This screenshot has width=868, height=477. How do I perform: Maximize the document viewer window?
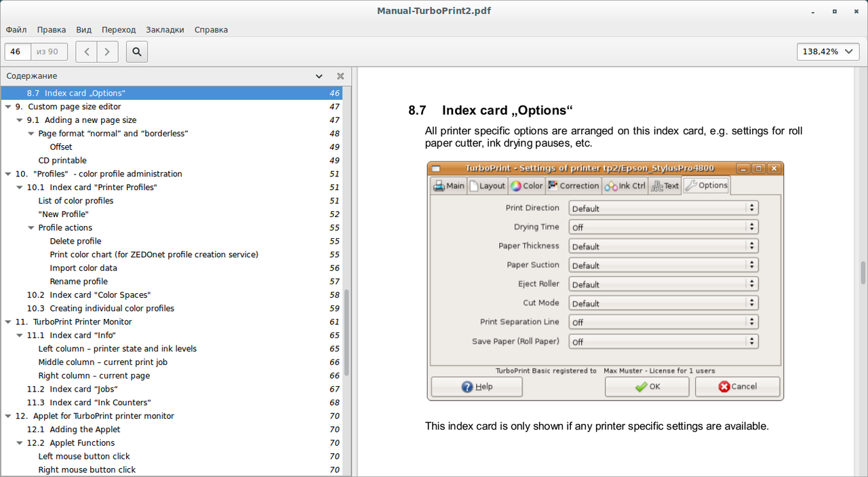[835, 11]
